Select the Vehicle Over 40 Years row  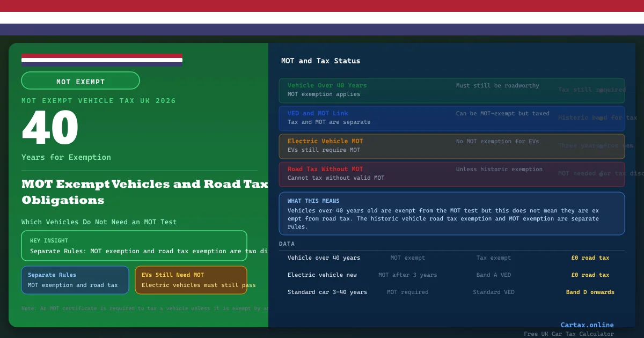click(x=451, y=90)
